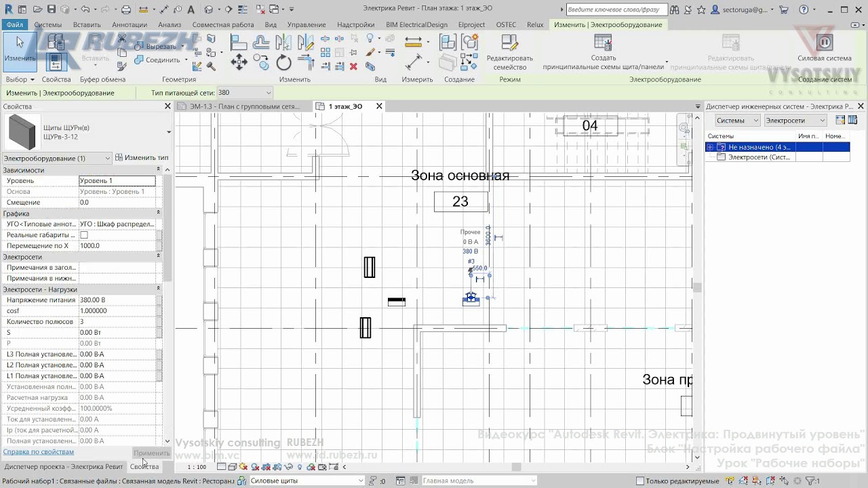Click the Применить button
The image size is (868, 488).
(x=151, y=453)
